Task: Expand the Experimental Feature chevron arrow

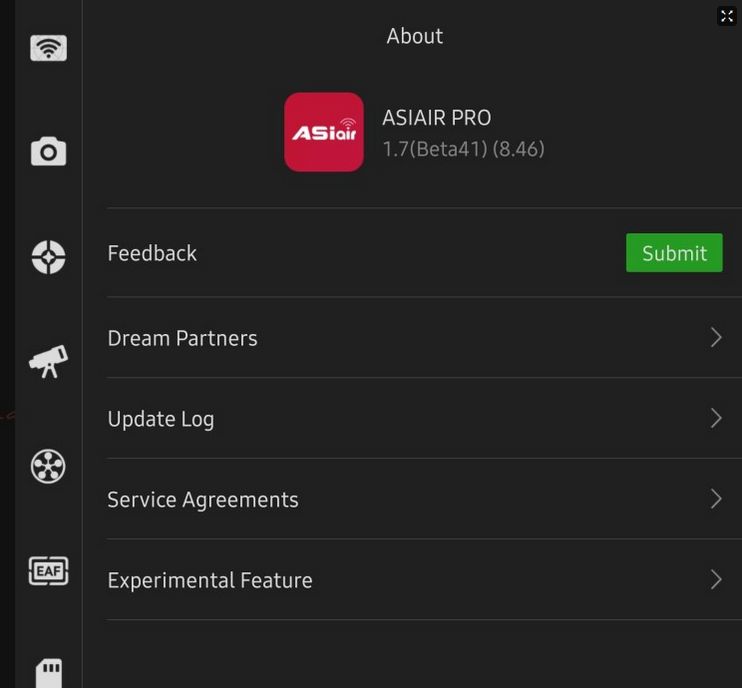Action: [716, 580]
